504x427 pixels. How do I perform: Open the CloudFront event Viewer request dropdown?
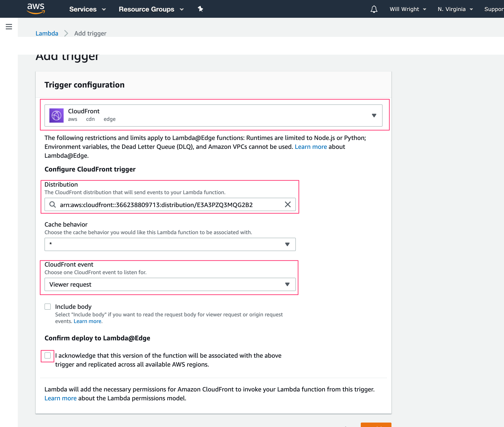click(170, 284)
